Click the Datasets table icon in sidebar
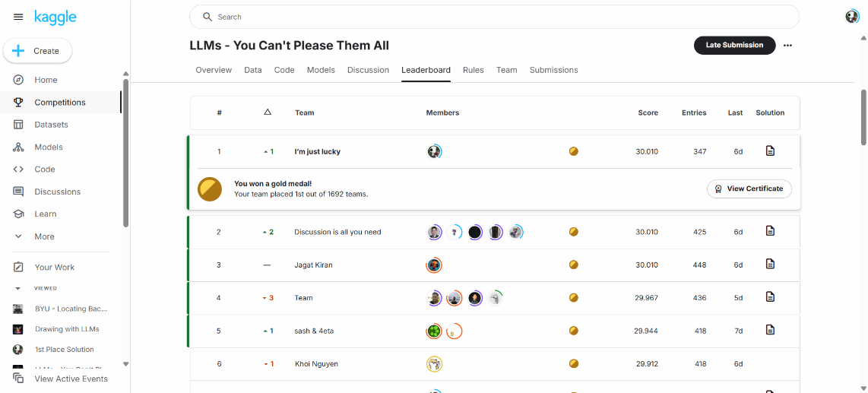868x393 pixels. (x=18, y=125)
